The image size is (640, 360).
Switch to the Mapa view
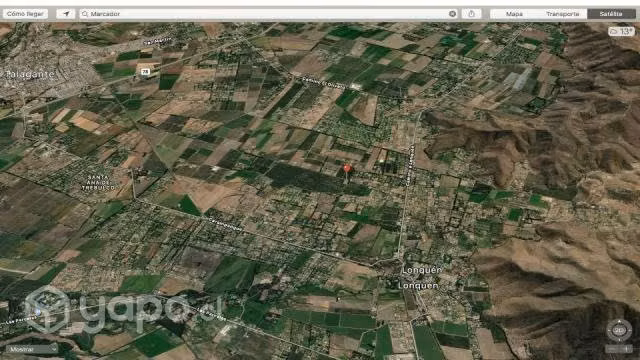point(514,14)
